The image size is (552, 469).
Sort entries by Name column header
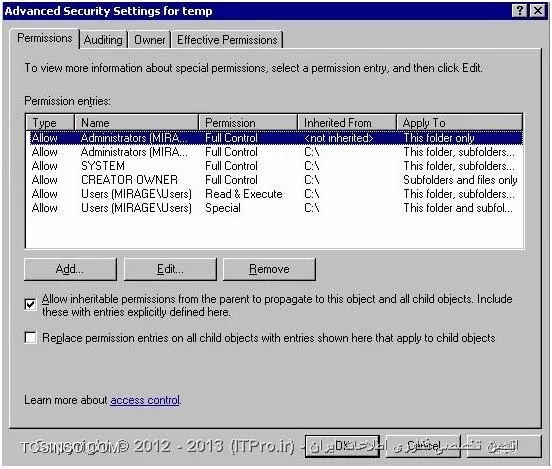point(137,123)
